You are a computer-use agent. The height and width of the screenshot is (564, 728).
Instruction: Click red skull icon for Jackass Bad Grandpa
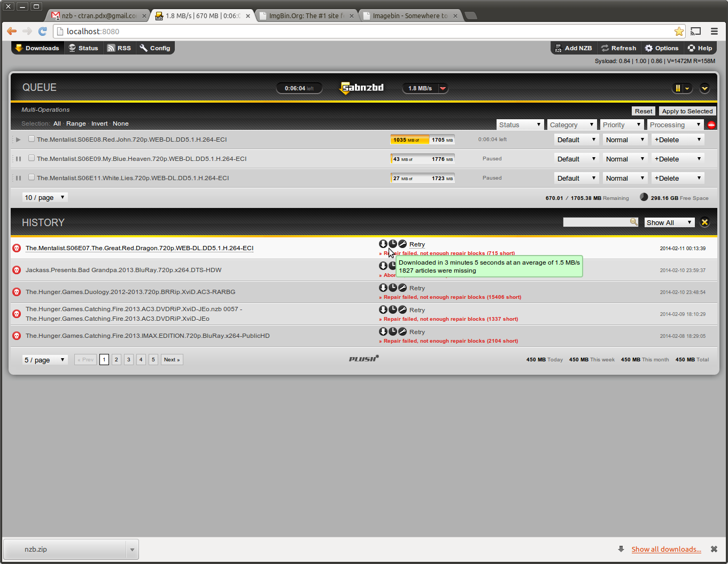[17, 270]
